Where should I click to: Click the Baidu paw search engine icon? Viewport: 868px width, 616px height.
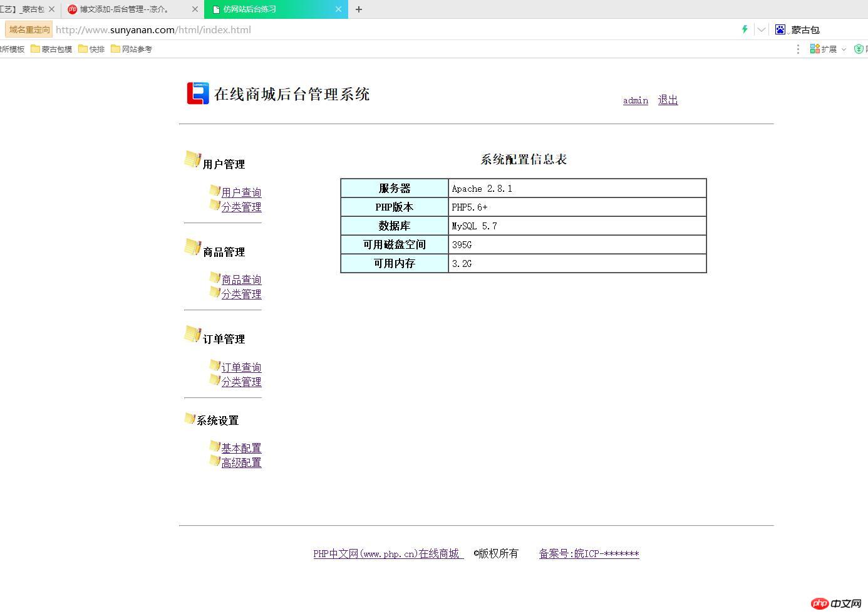click(780, 29)
